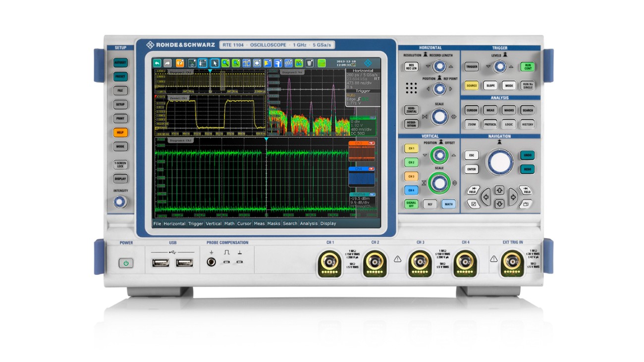Push the yellow SOURCE trigger key
This screenshot has width=644, height=362.
point(472,85)
